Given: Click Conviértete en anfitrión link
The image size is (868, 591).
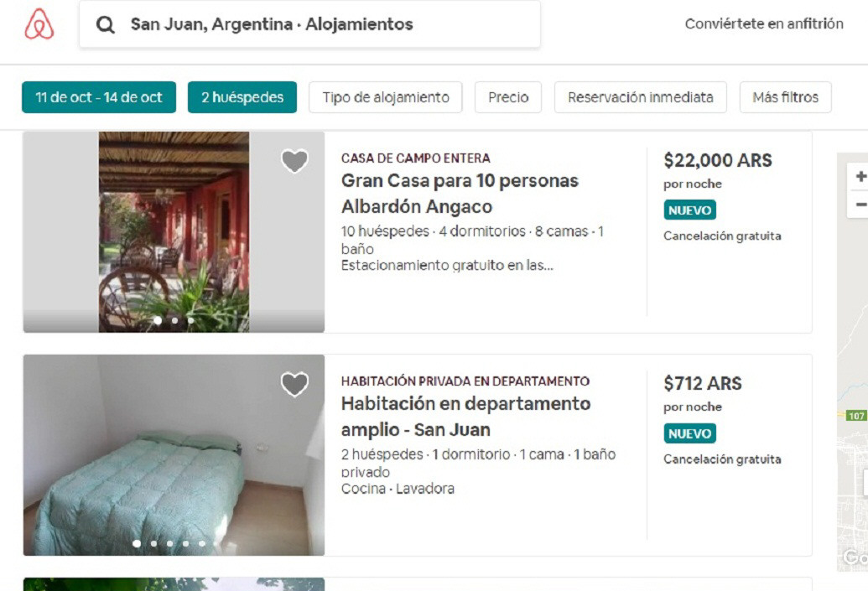Looking at the screenshot, I should coord(764,23).
